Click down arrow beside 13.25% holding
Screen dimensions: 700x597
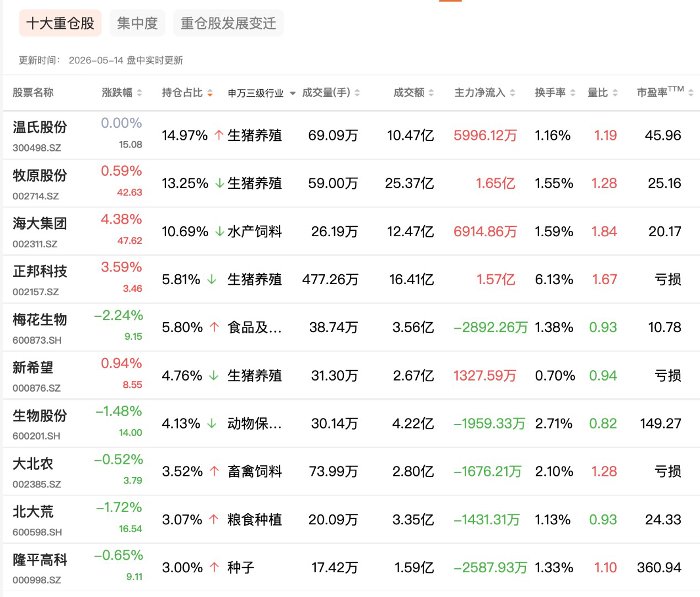219,183
